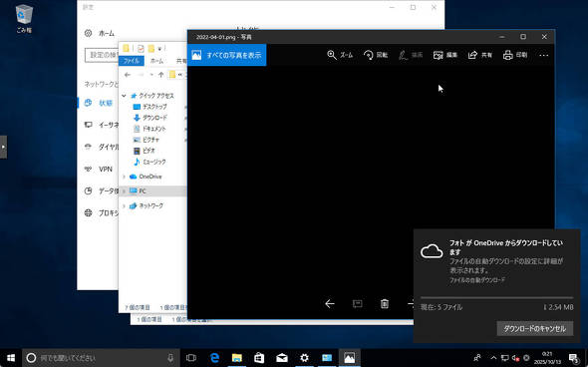
Task: Launch Edge browser from taskbar
Action: 214,358
